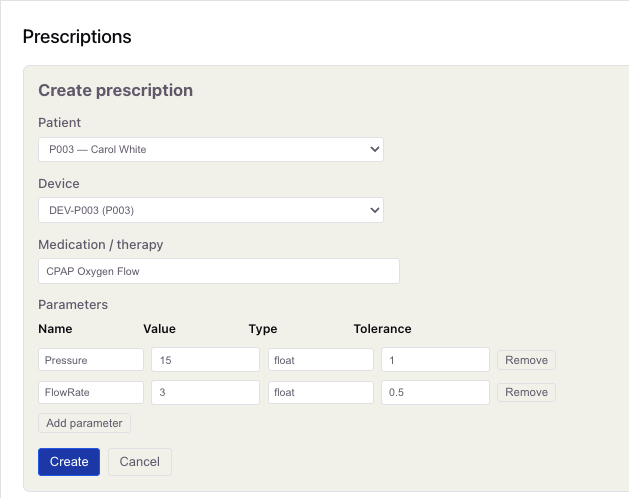
Task: Submit the form with the Create button
Action: point(69,462)
